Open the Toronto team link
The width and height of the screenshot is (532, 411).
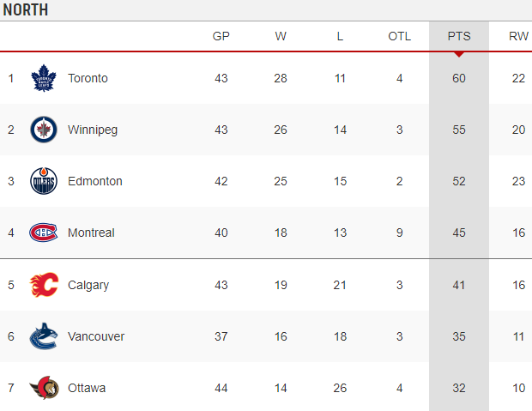tap(88, 78)
